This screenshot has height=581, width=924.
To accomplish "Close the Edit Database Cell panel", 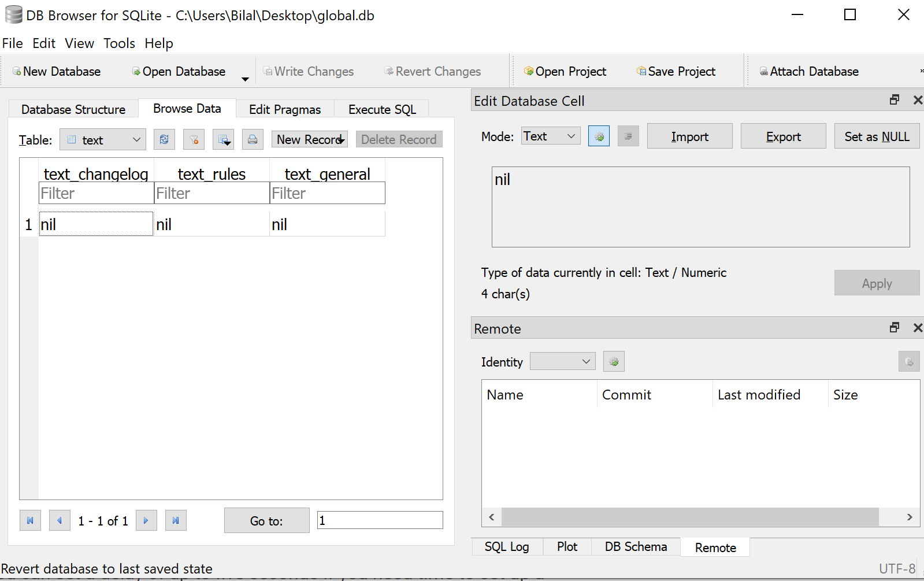I will pos(918,100).
